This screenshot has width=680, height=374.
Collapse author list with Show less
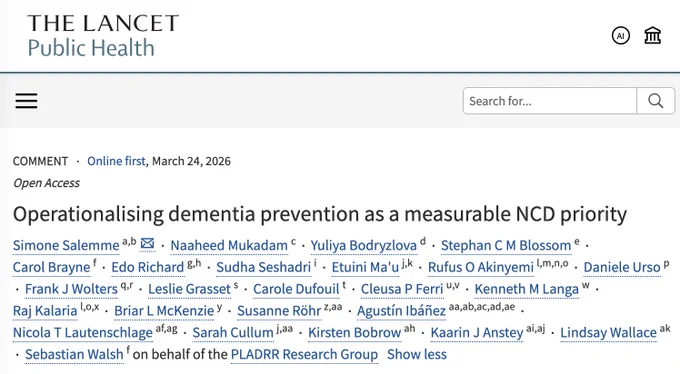417,354
